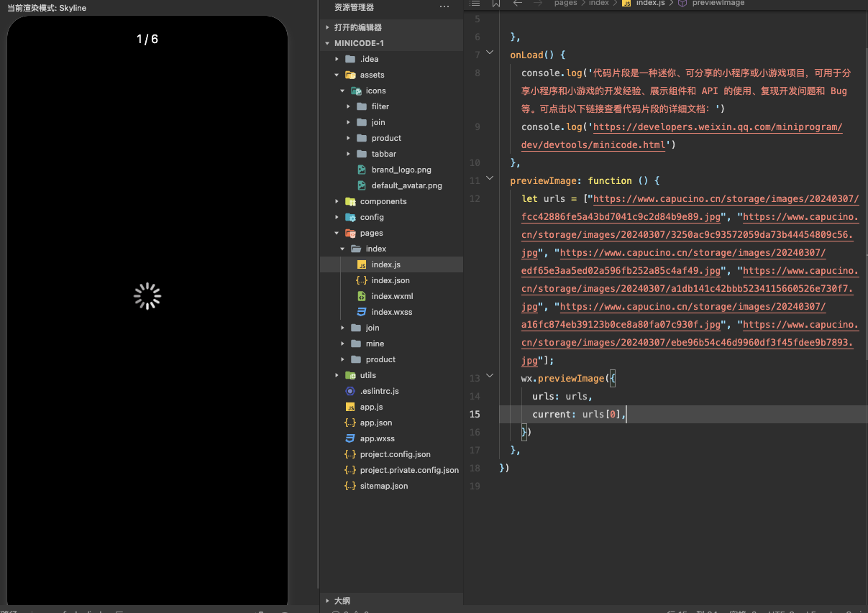Viewport: 868px width, 613px height.
Task: Expand the 大纲 outline panel
Action: click(x=328, y=601)
